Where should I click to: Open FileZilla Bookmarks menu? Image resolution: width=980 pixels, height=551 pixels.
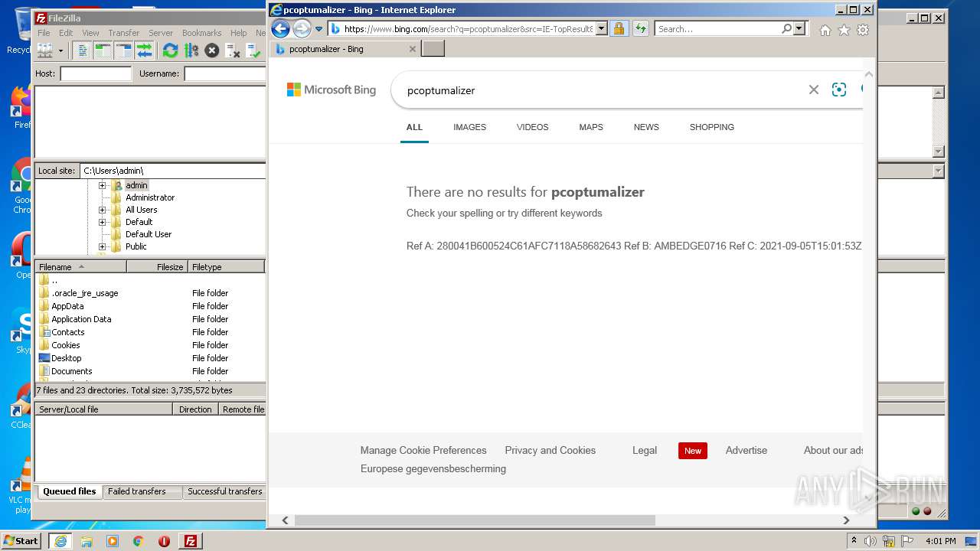pyautogui.click(x=201, y=33)
